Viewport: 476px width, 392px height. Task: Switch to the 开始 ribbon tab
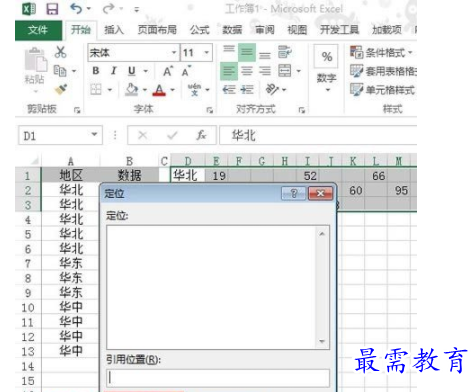click(81, 30)
